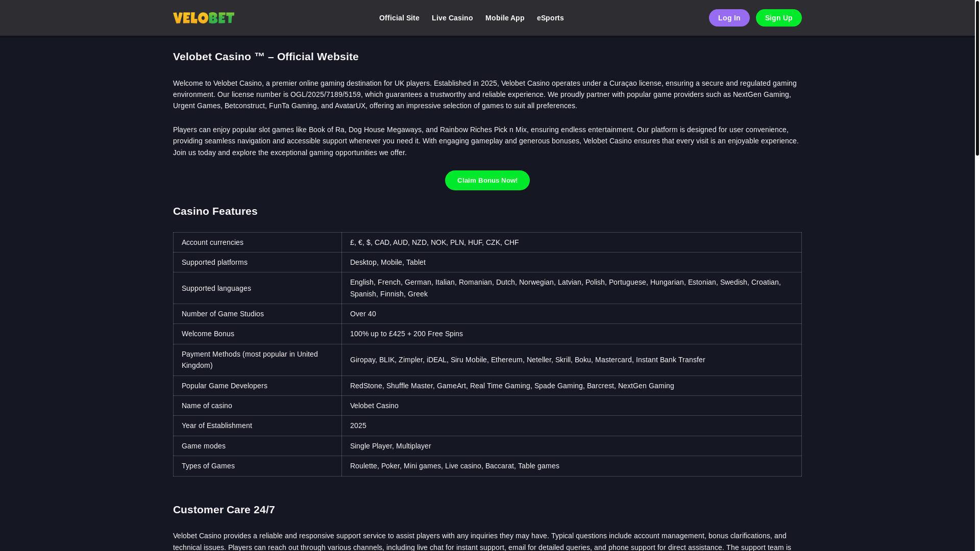Screen dimensions: 980x551
Task: Click the Log In button
Action: tap(729, 18)
